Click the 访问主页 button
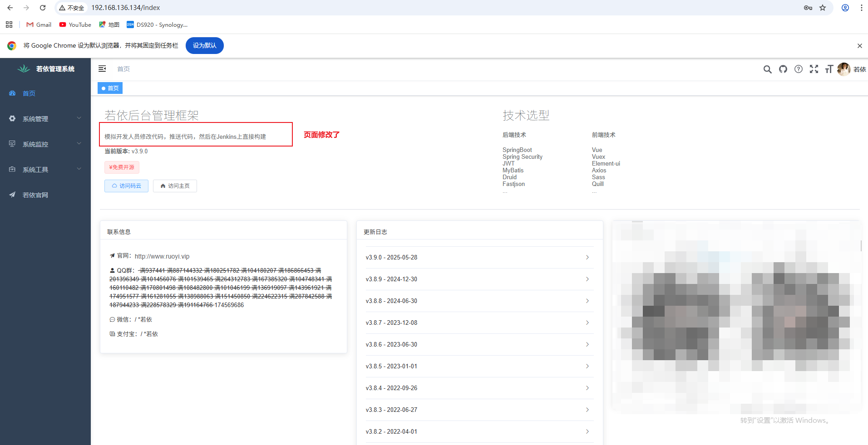 tap(175, 186)
